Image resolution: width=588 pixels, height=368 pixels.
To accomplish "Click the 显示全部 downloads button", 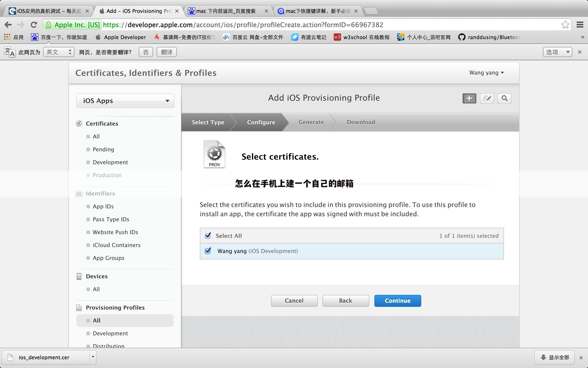I will pos(554,357).
